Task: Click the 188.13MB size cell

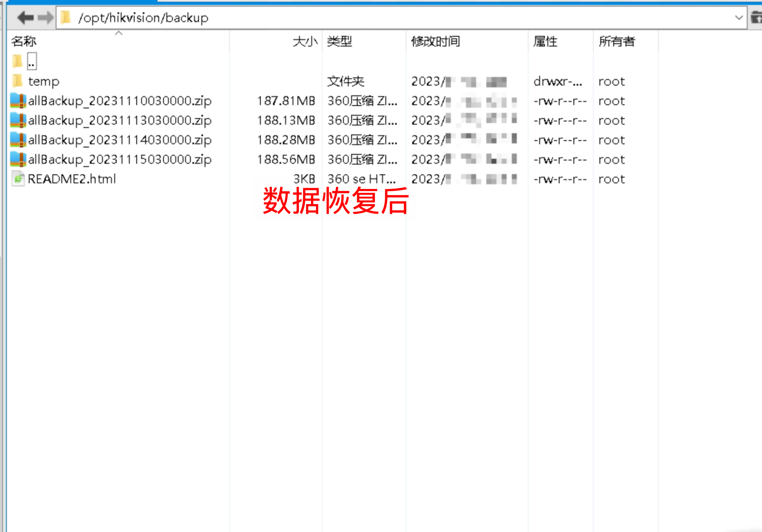Action: pyautogui.click(x=286, y=120)
